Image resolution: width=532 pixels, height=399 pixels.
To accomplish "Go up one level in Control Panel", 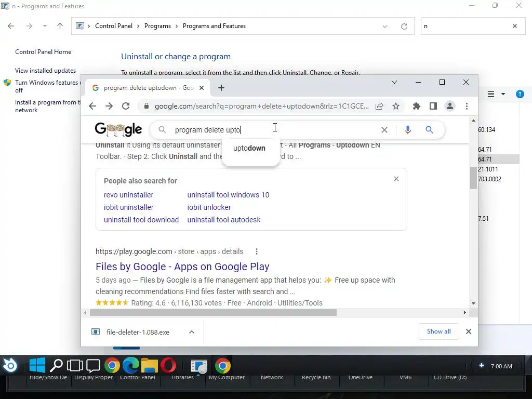I will [x=60, y=26].
